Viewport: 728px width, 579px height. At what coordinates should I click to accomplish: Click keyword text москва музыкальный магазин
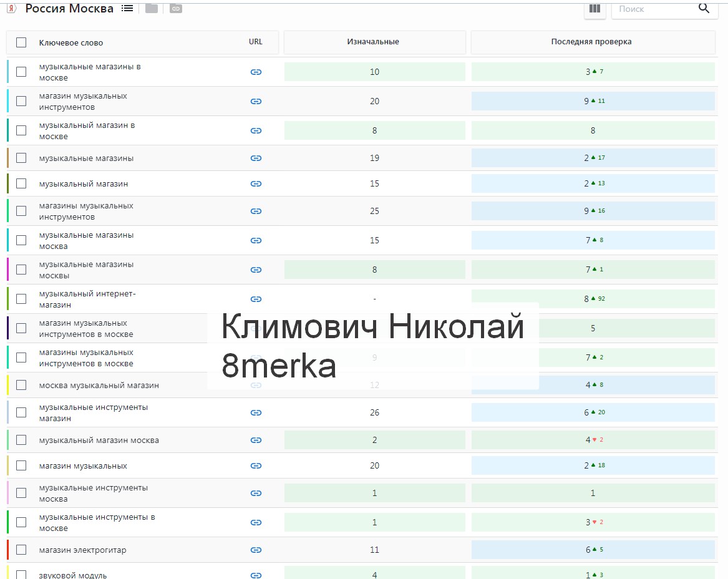(x=99, y=385)
